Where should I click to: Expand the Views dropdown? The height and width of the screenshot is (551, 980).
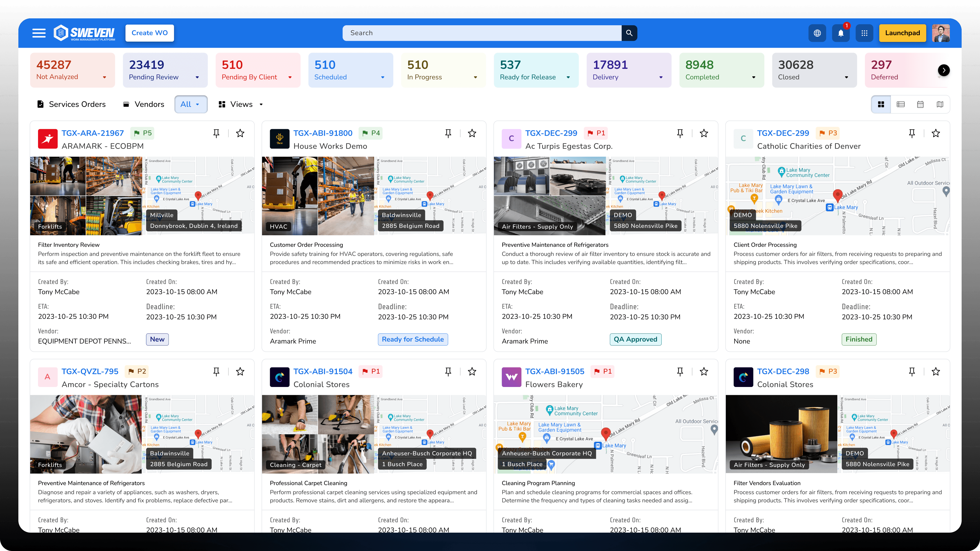pos(241,104)
